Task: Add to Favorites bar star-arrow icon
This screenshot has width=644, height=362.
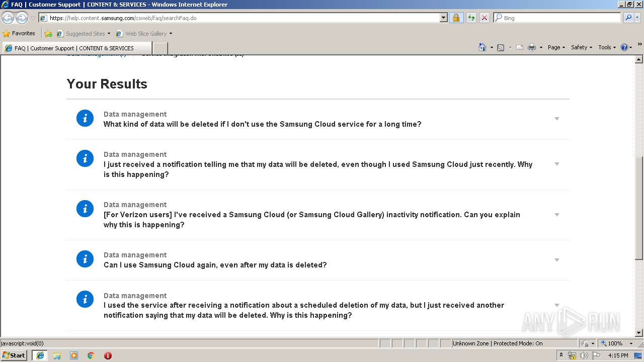Action: 48,34
